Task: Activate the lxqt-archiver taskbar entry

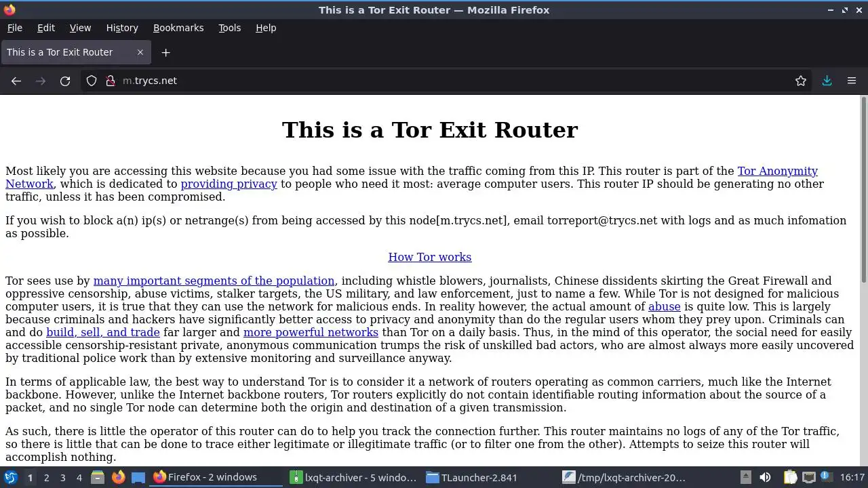Action: [353, 477]
